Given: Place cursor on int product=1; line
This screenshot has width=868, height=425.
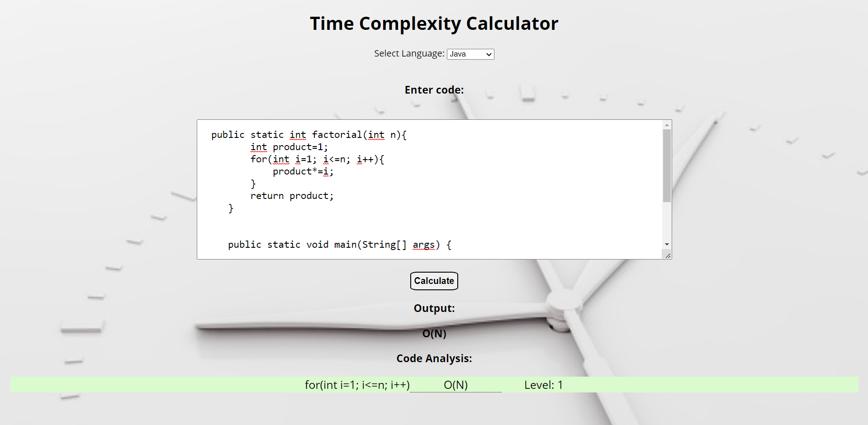Looking at the screenshot, I should click(x=289, y=147).
